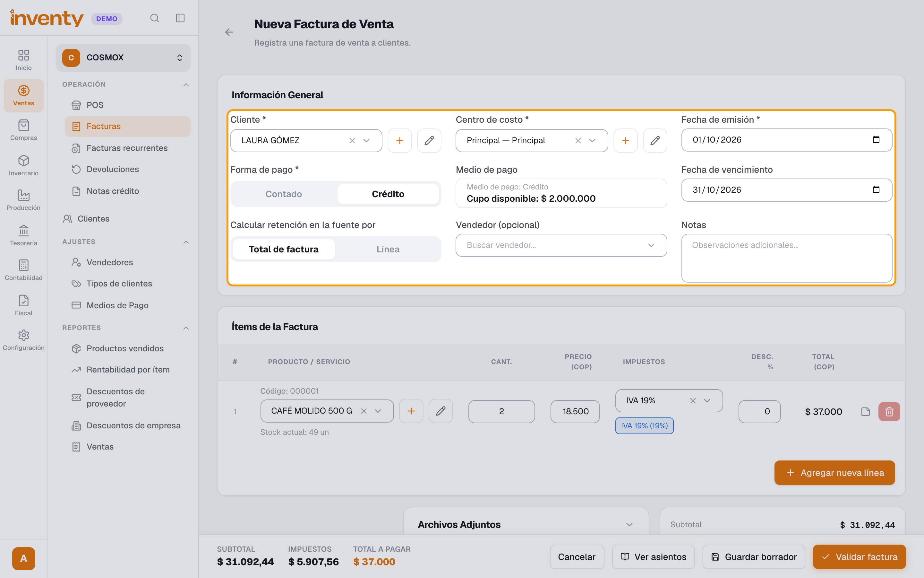This screenshot has width=924, height=578.
Task: Edit centro de costo with pencil icon
Action: coord(655,141)
